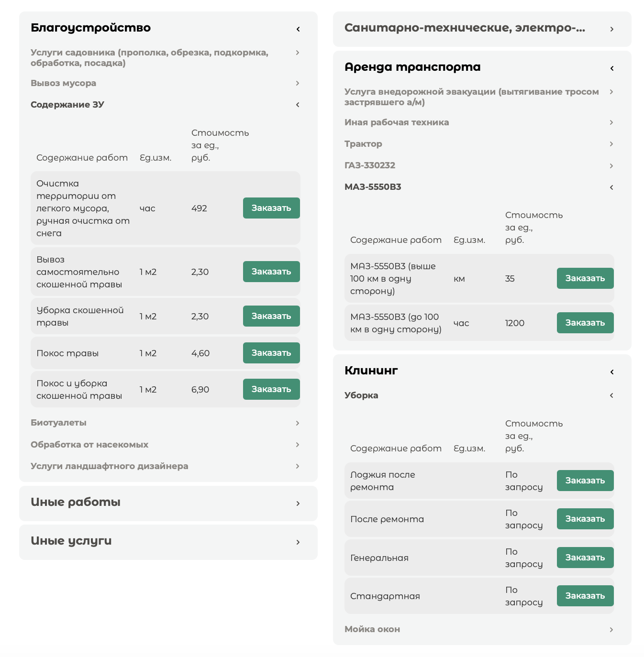Expand the Трактор subsection

pyautogui.click(x=611, y=144)
